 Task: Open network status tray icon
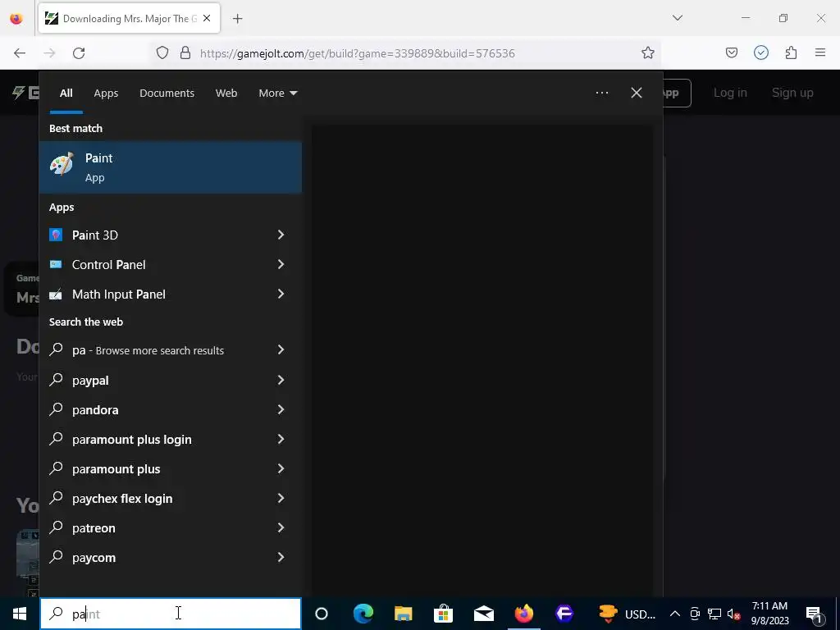coord(714,614)
